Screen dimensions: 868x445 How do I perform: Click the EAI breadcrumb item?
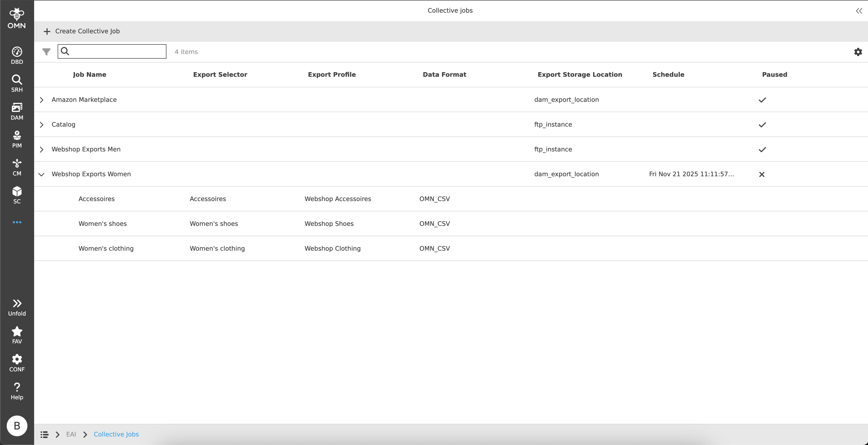(71, 434)
